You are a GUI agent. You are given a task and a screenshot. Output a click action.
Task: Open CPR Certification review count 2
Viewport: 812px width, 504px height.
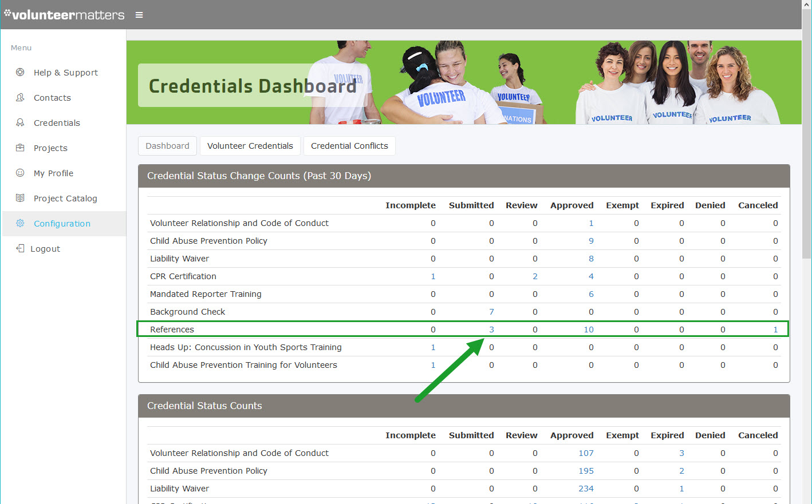pos(535,276)
